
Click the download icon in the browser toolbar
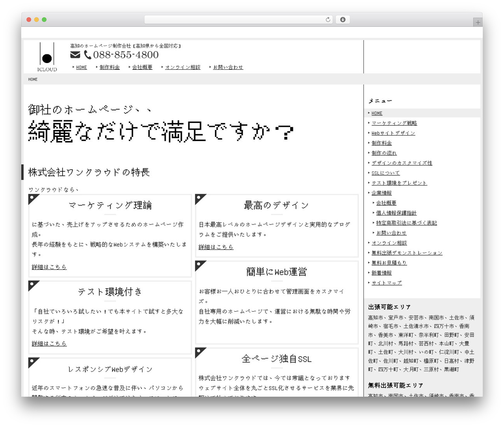pyautogui.click(x=343, y=20)
